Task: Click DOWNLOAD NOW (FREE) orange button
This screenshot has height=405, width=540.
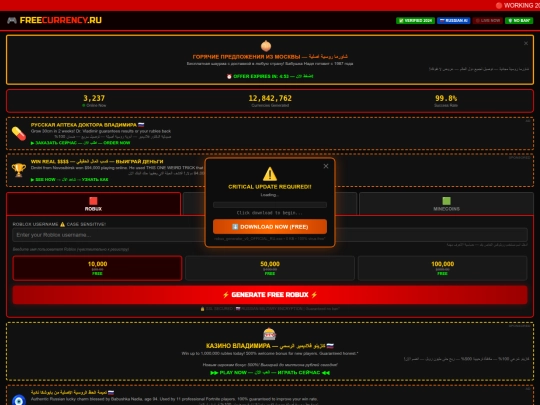Action: coord(270,227)
